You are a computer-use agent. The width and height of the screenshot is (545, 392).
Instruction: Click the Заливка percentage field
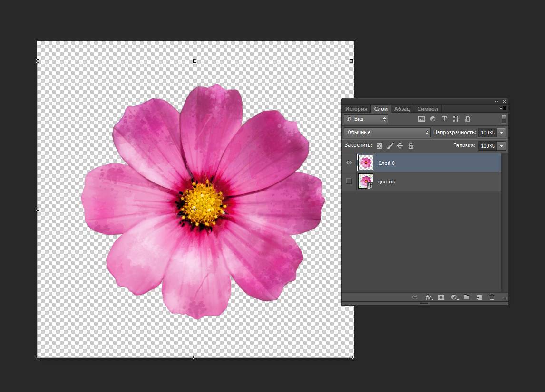[x=487, y=146]
